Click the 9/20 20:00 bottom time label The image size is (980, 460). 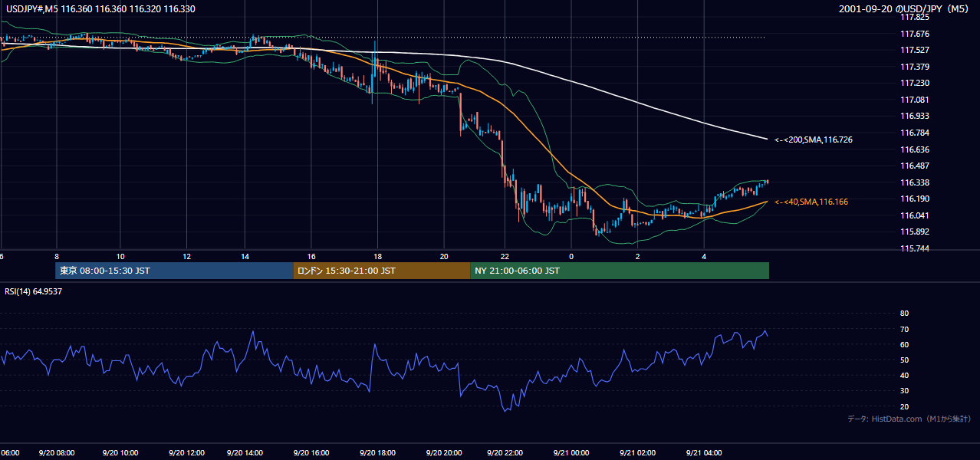click(x=443, y=453)
